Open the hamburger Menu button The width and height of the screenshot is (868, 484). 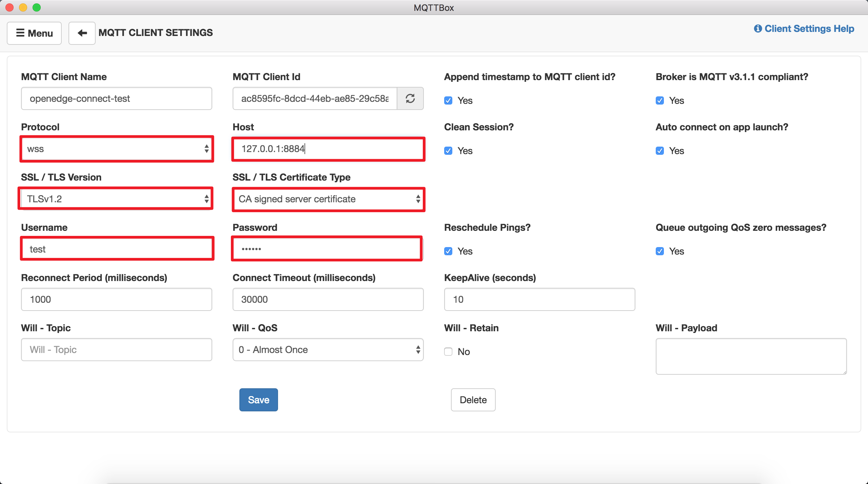coord(34,33)
